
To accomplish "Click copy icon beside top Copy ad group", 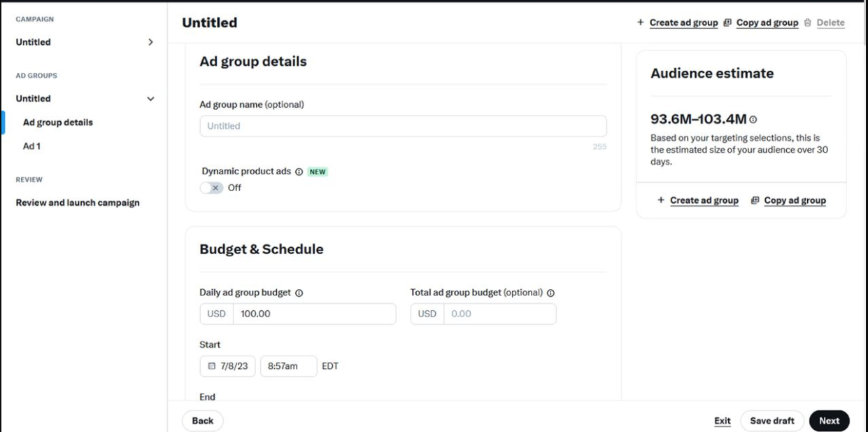I will [x=727, y=22].
